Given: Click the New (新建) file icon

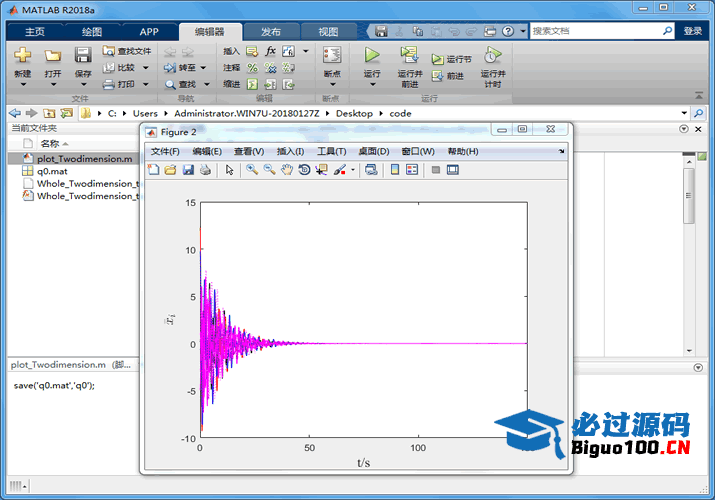Looking at the screenshot, I should [22, 55].
